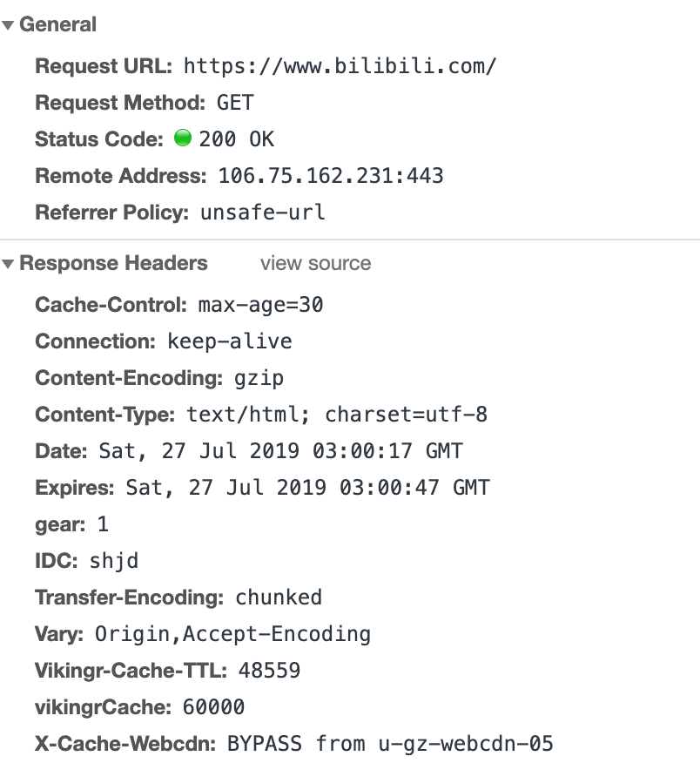The image size is (700, 763).
Task: Click the General section heading
Action: (x=57, y=24)
